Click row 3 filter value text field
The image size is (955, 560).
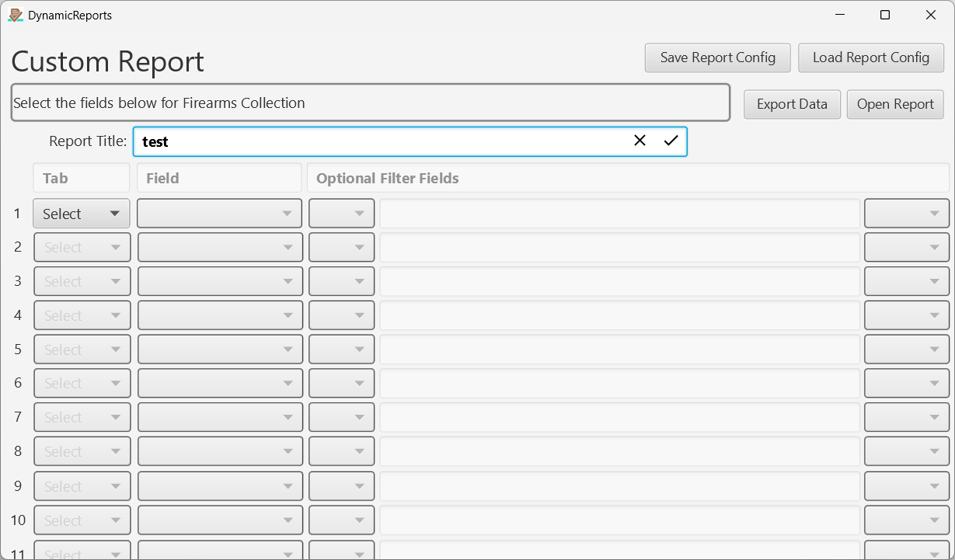tap(619, 281)
